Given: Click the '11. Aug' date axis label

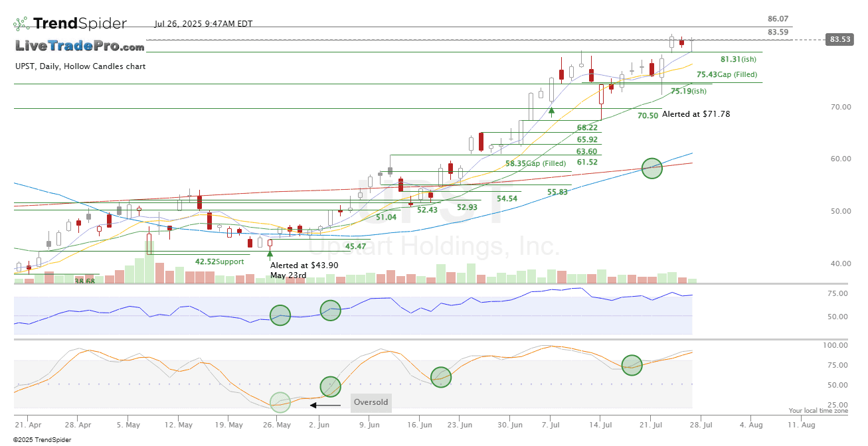Looking at the screenshot, I should tap(801, 424).
